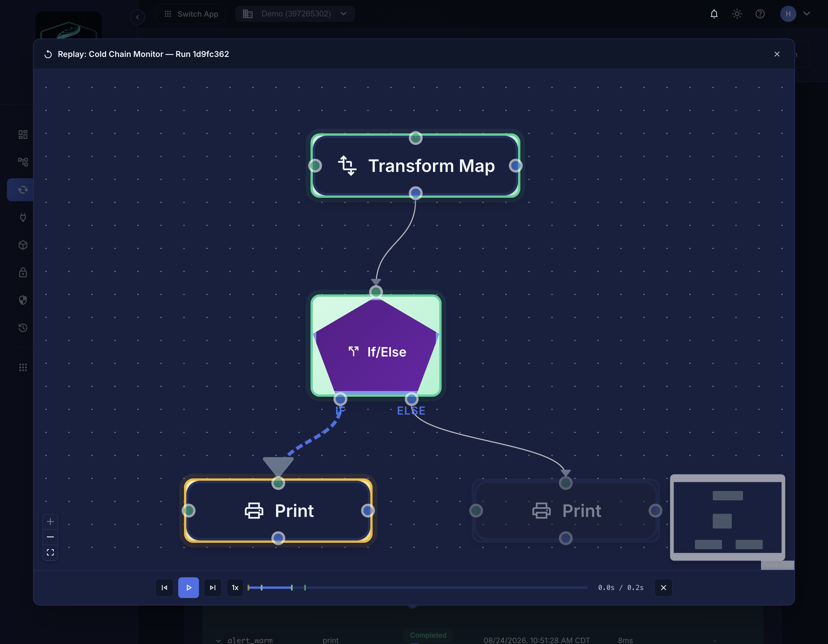
Task: Click the bottom handle of the highlighted Print node
Action: click(x=278, y=538)
